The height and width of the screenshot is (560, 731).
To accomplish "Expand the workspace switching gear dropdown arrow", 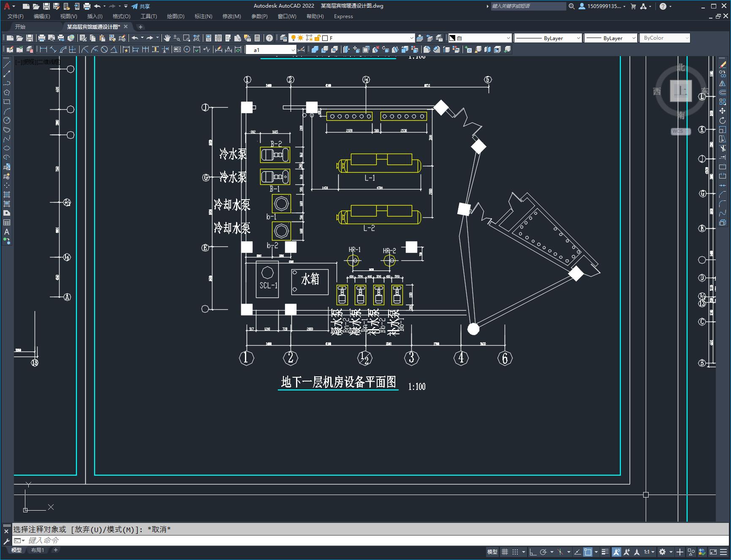I will coord(671,552).
